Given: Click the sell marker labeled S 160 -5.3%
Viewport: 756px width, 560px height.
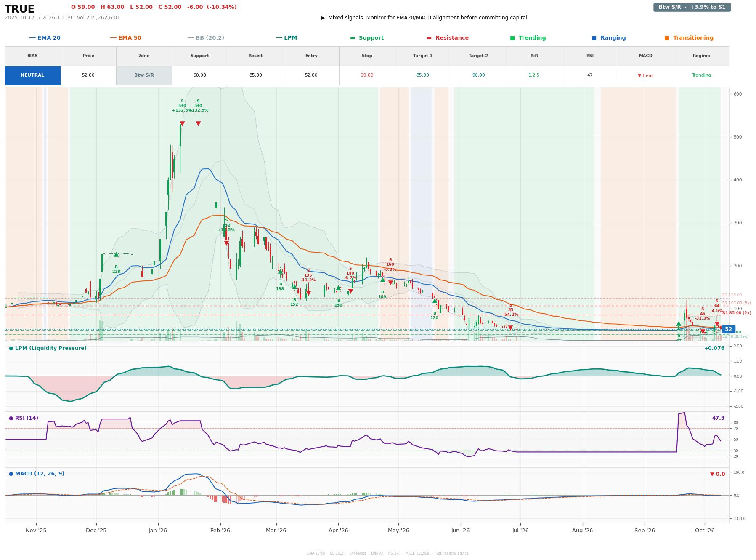Looking at the screenshot, I should point(390,283).
